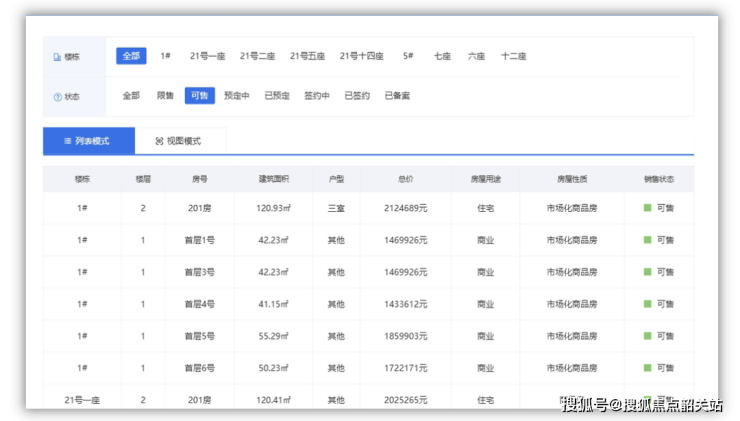This screenshot has width=740, height=421.
Task: Click the 建筑面积 column header
Action: (273, 179)
